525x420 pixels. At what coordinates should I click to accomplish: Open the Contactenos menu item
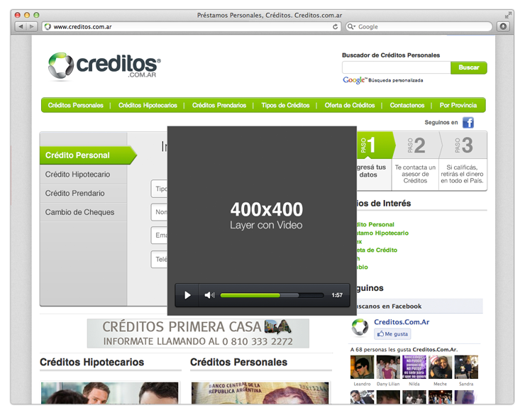click(x=407, y=105)
